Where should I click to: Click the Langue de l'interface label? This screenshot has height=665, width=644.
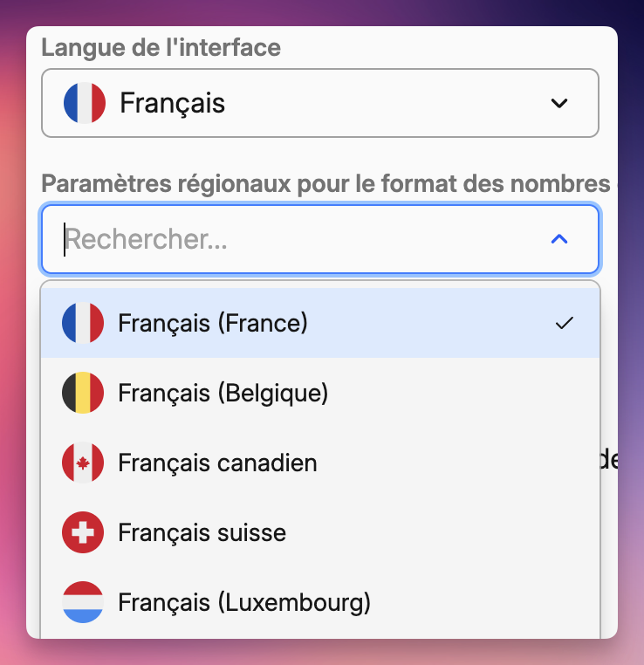tap(161, 47)
